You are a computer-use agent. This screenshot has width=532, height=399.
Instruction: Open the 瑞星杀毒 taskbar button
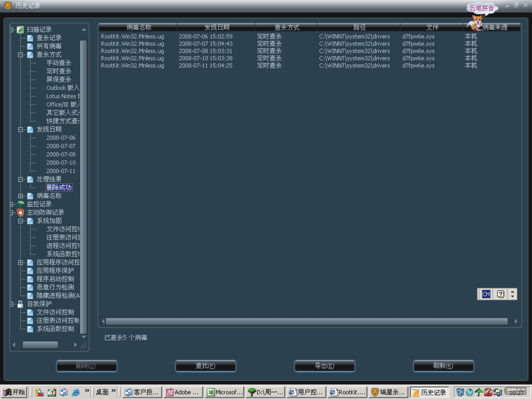click(388, 392)
